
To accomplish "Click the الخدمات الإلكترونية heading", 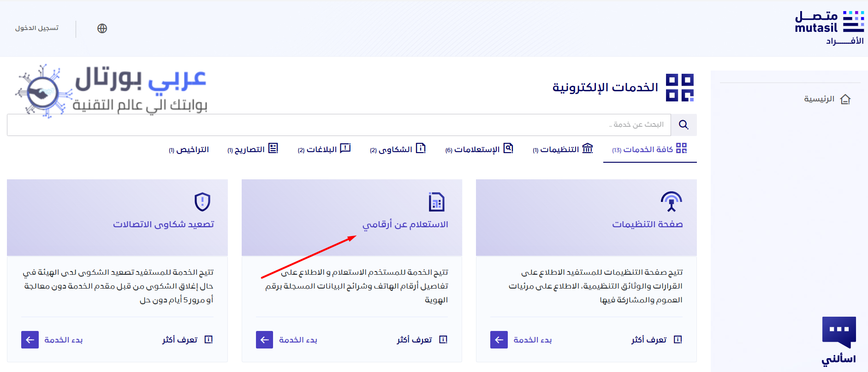I will pos(605,88).
